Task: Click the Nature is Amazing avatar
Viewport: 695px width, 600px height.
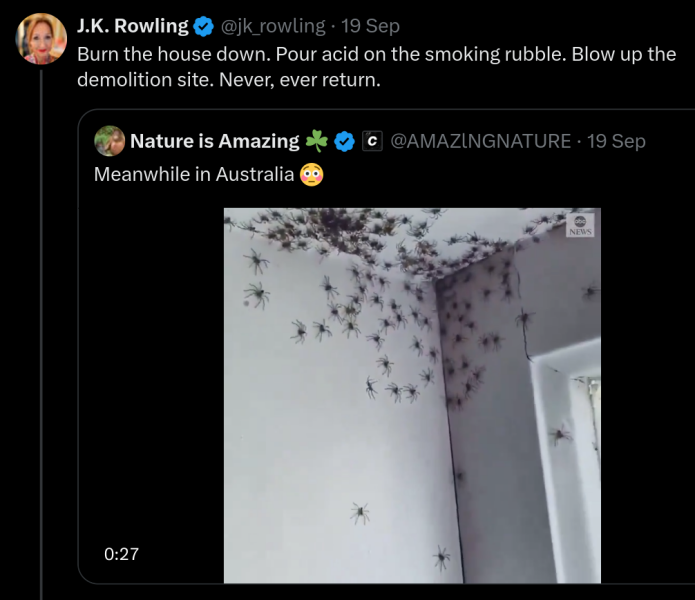Action: 109,141
